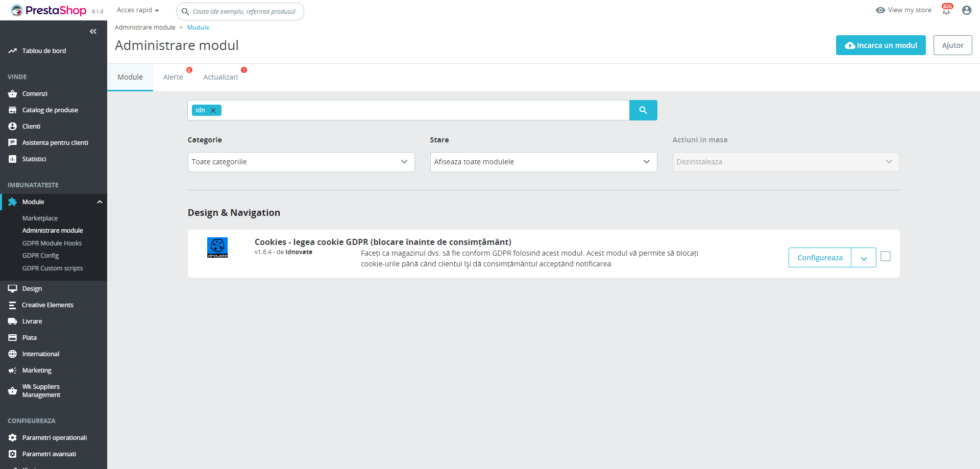
Task: Click the Creative Elements icon
Action: 13,305
